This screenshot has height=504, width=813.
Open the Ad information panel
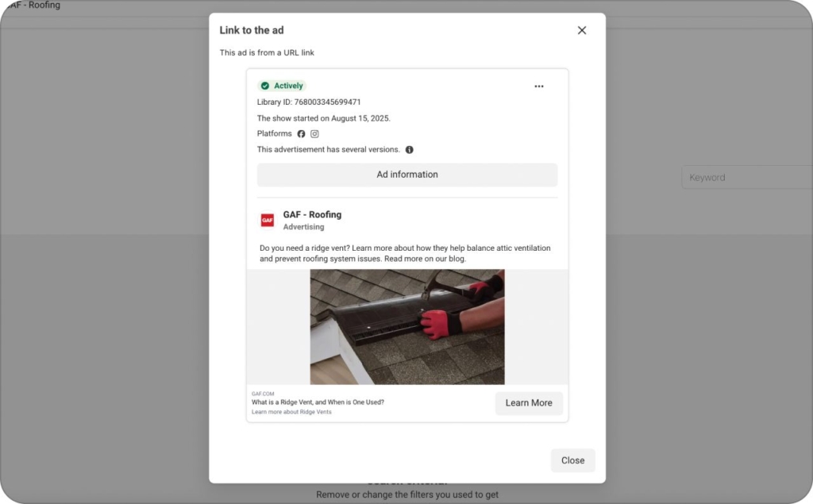pyautogui.click(x=406, y=174)
